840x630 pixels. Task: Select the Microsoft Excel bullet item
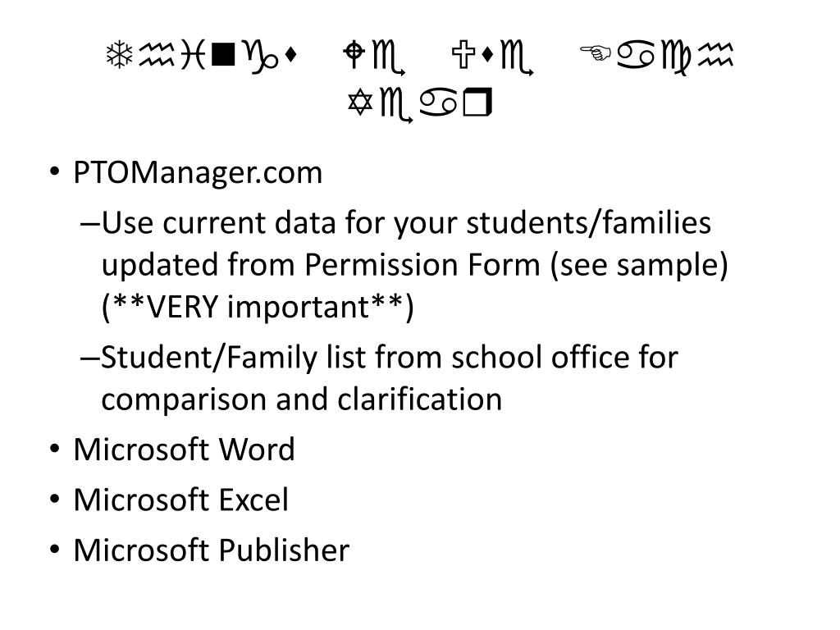[x=180, y=500]
